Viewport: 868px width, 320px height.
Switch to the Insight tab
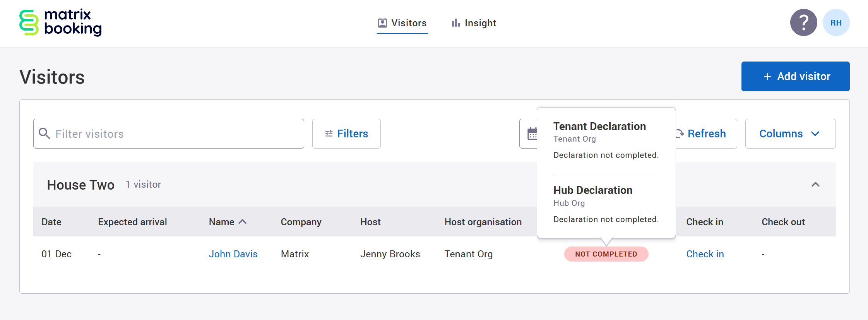pos(474,23)
